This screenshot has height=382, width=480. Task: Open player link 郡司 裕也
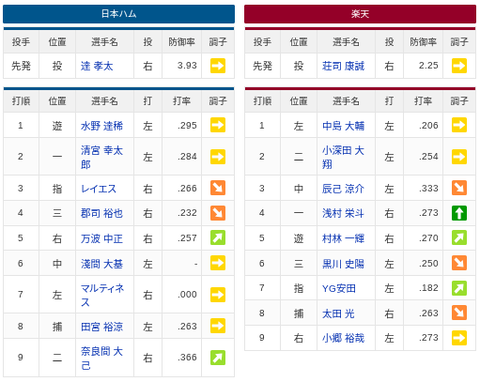click(x=102, y=213)
